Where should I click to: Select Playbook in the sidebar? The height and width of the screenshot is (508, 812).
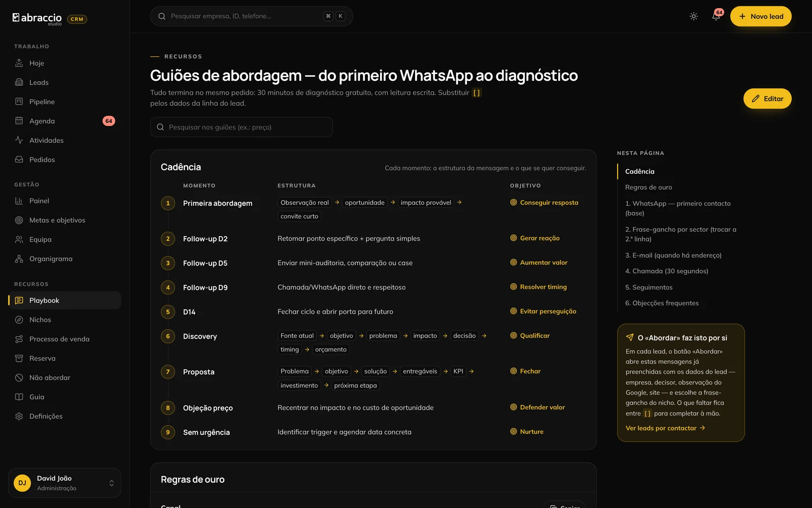click(65, 300)
